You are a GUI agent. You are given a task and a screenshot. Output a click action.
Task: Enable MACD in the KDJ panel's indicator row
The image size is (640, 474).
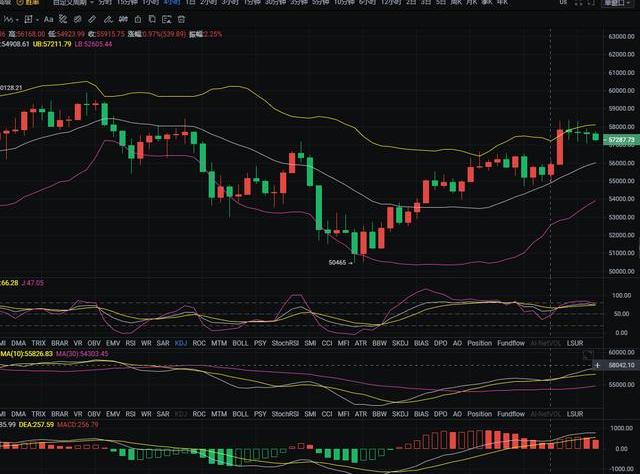click(2, 342)
